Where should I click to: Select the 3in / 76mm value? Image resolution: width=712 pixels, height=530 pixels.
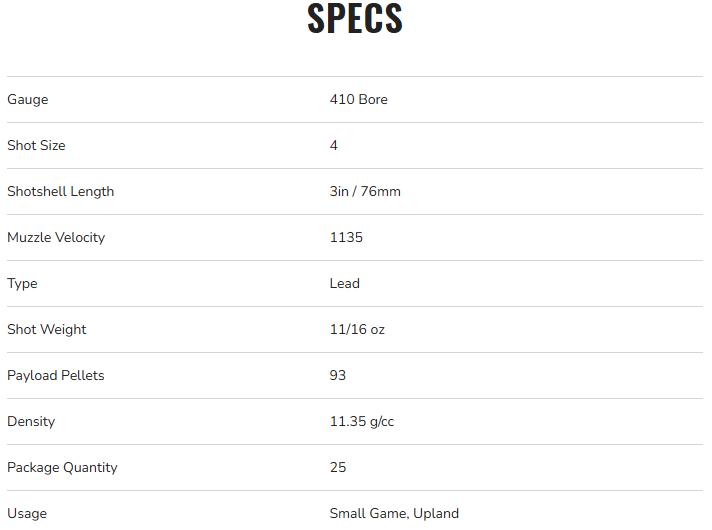tap(365, 192)
